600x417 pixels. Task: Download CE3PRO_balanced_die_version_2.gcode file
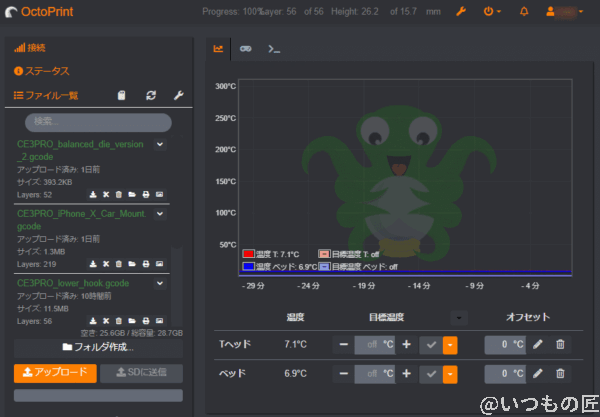93,194
